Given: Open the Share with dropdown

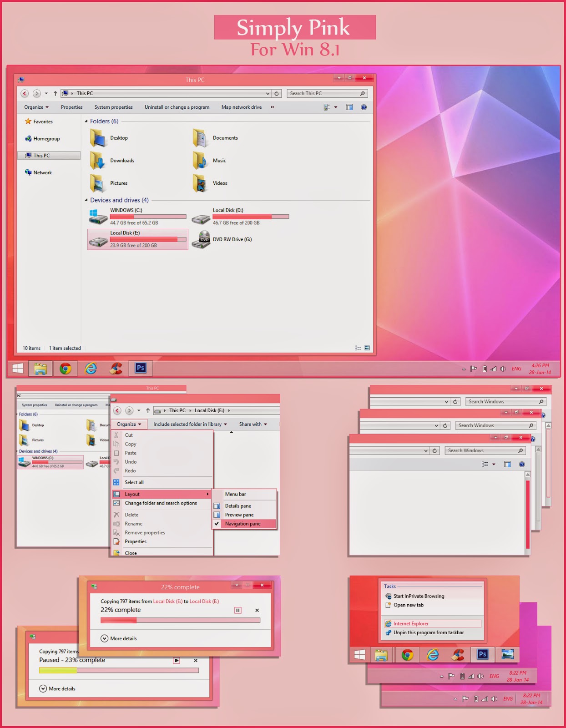Looking at the screenshot, I should [x=253, y=424].
